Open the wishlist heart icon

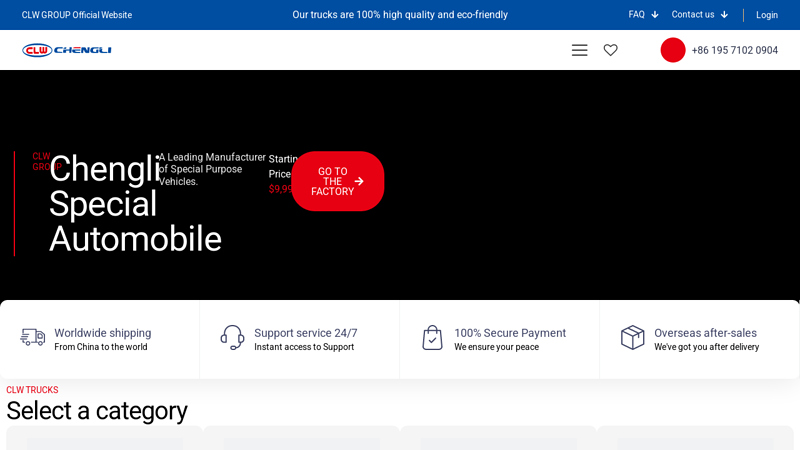click(610, 50)
